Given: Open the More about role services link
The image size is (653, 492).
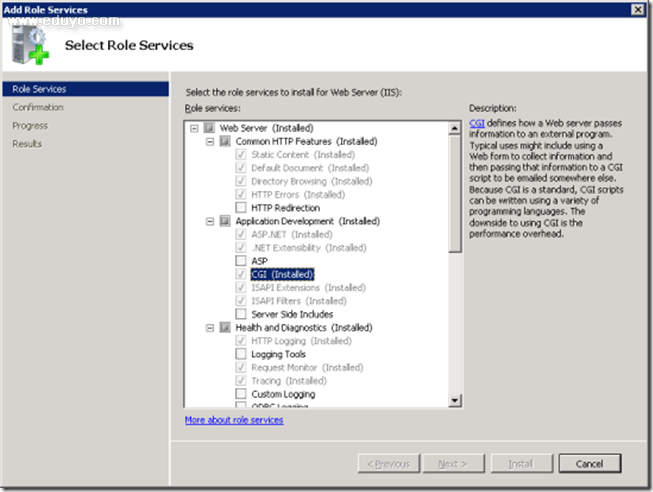Looking at the screenshot, I should [234, 420].
